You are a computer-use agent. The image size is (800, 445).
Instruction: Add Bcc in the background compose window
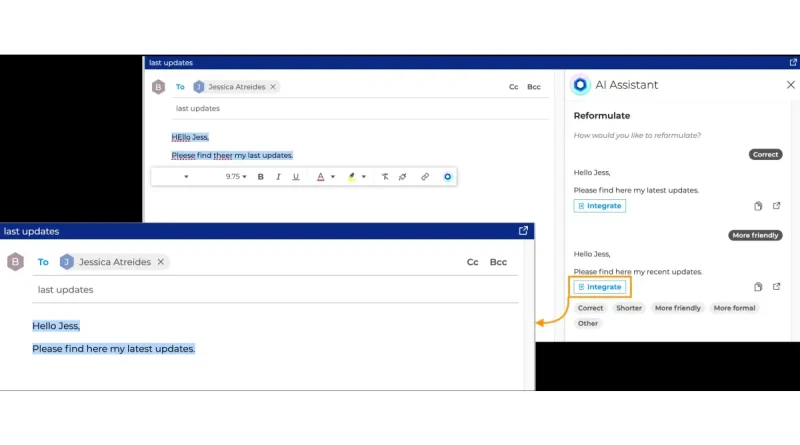pos(534,87)
